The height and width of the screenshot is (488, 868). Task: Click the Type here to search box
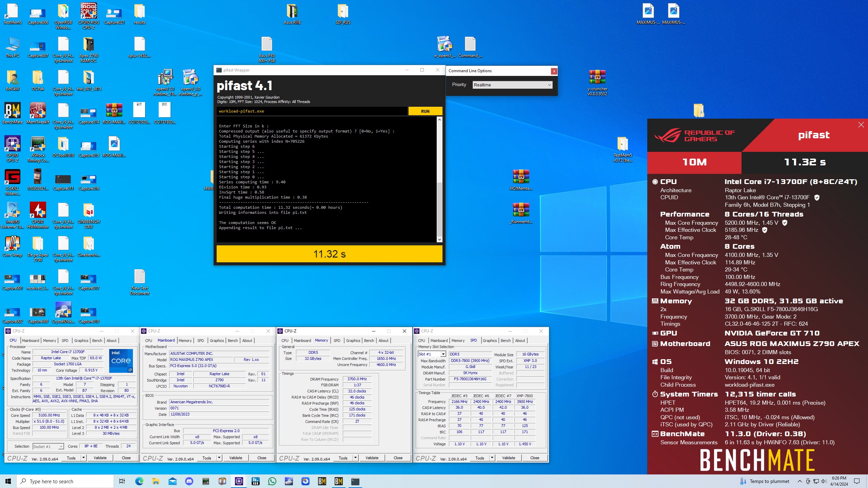[x=65, y=481]
